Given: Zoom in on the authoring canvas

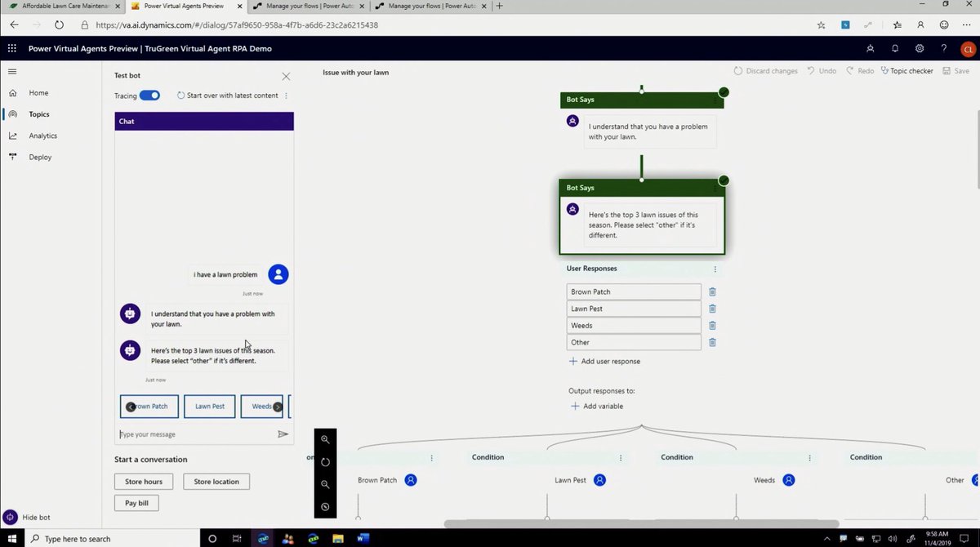Looking at the screenshot, I should pos(325,439).
